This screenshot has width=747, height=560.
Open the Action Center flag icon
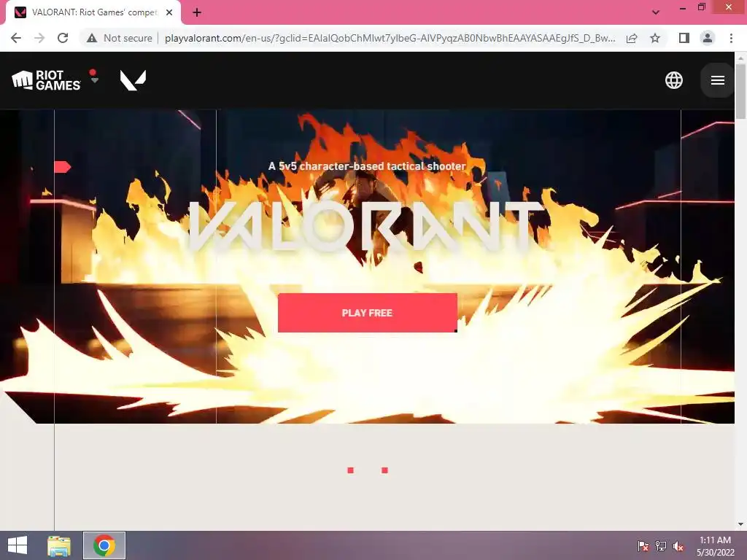tap(643, 545)
